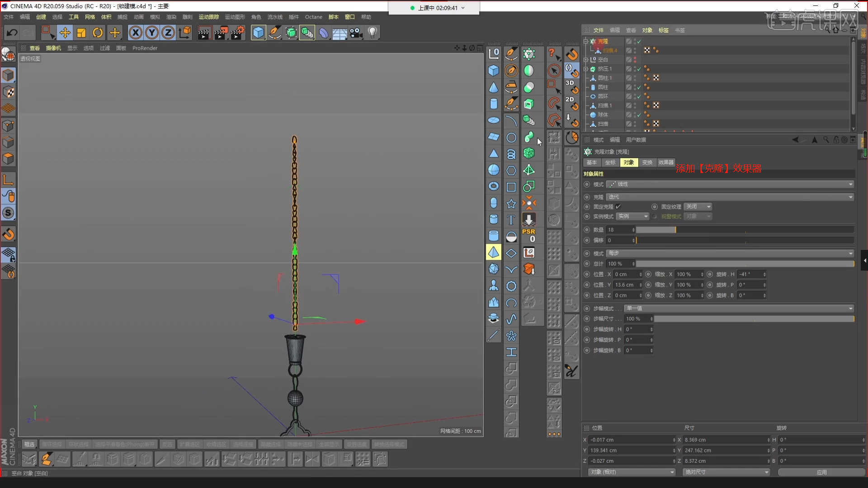The image size is (868, 488).
Task: Open the 绝对尺寸 dropdown
Action: coord(726,472)
